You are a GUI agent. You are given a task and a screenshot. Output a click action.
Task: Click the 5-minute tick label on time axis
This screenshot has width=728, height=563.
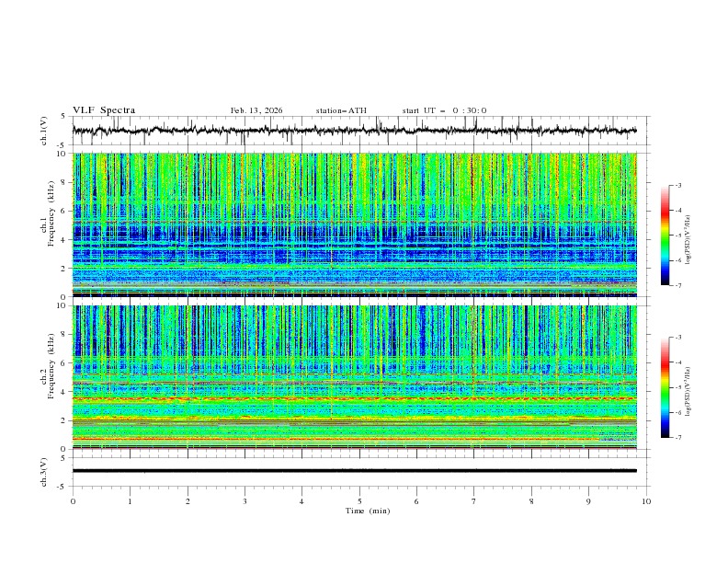pyautogui.click(x=359, y=500)
